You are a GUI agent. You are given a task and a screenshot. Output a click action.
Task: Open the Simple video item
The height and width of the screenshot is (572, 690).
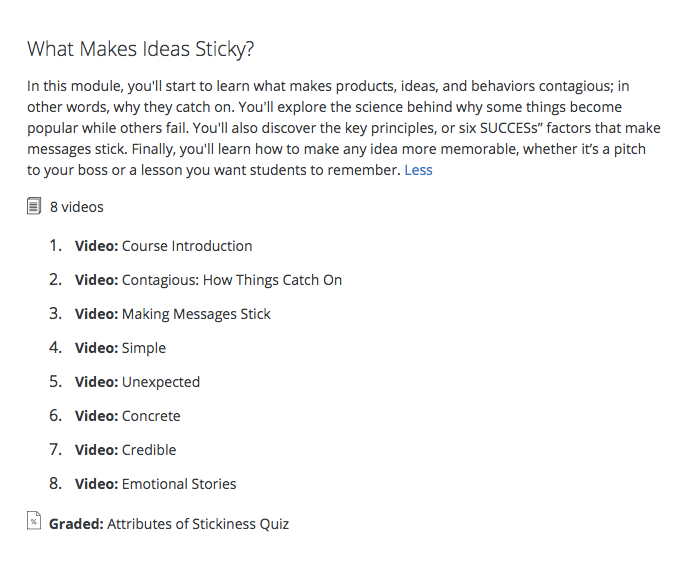(144, 348)
